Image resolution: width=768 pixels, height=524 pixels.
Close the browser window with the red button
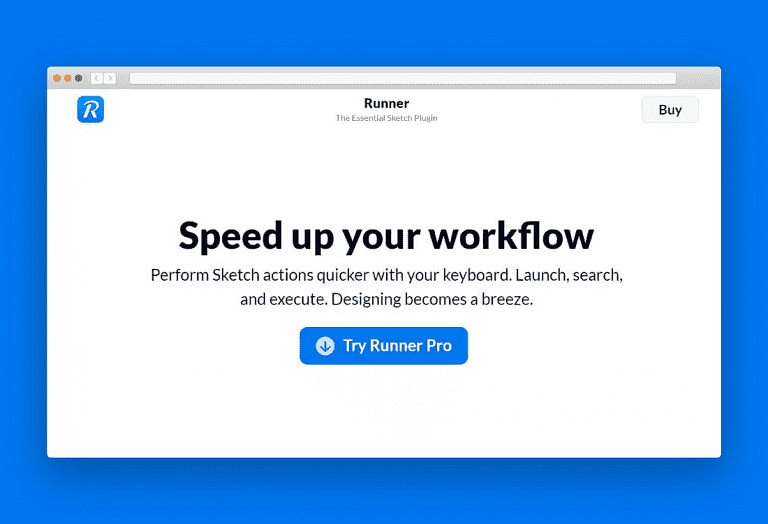click(x=57, y=78)
